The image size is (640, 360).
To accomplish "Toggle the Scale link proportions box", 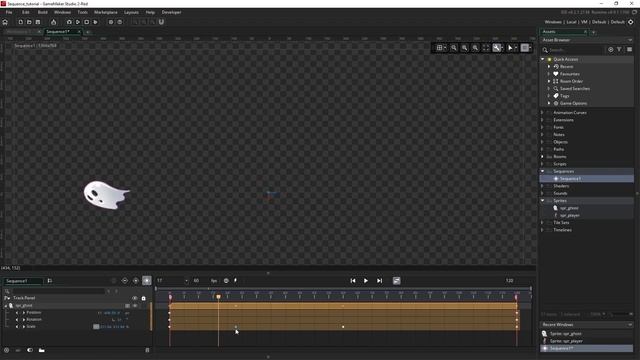I will [x=96, y=327].
